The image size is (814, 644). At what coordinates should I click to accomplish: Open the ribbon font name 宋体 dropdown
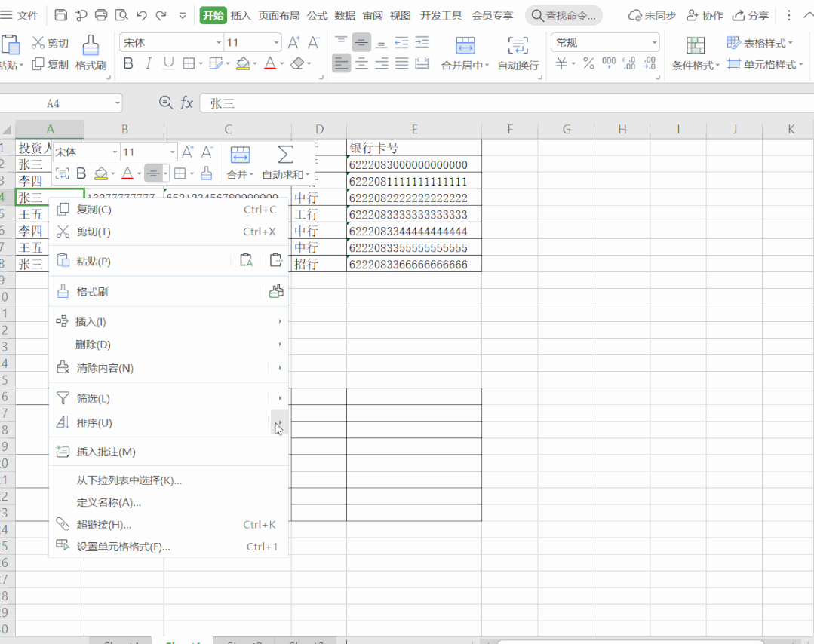219,42
